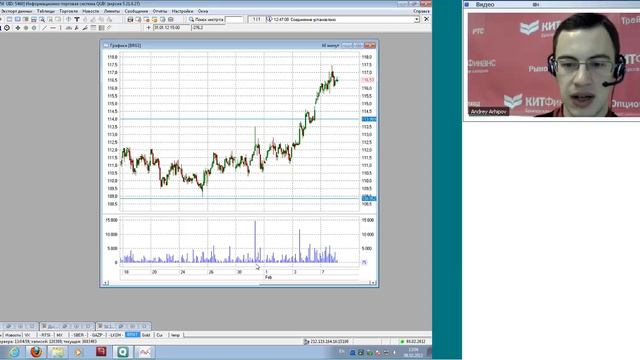Open the Настройки menu
Viewport: 640px width, 360px height.
pyautogui.click(x=182, y=11)
